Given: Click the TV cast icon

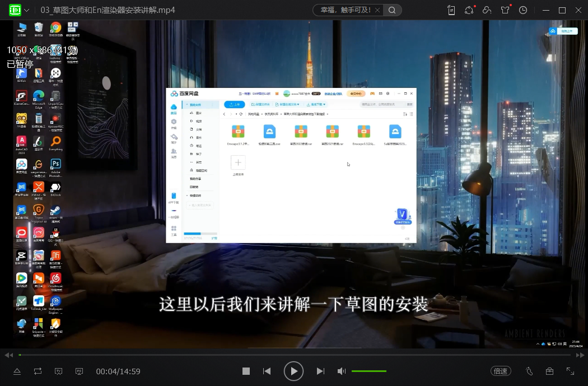Looking at the screenshot, I should pos(58,371).
